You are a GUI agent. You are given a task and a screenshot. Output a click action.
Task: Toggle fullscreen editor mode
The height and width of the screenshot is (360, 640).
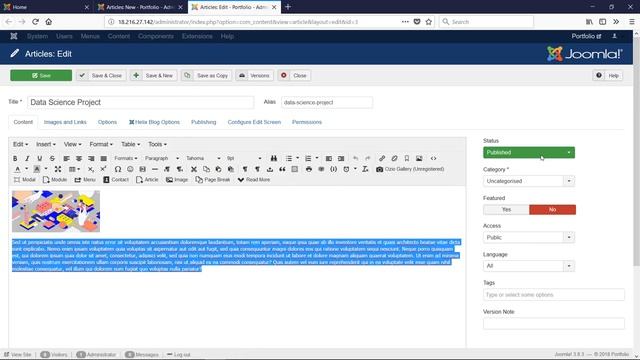[58, 169]
